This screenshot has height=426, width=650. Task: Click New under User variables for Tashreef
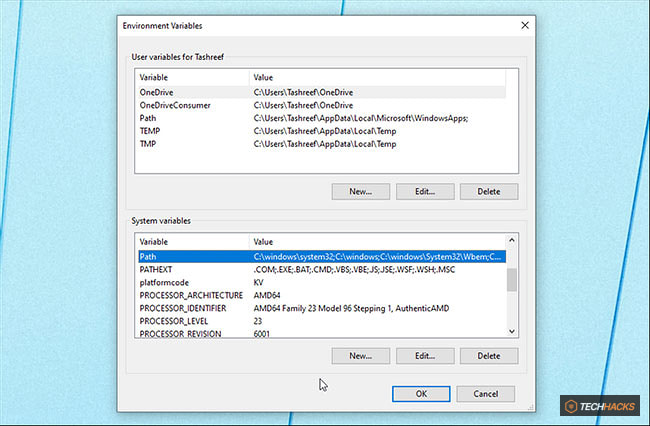click(361, 191)
